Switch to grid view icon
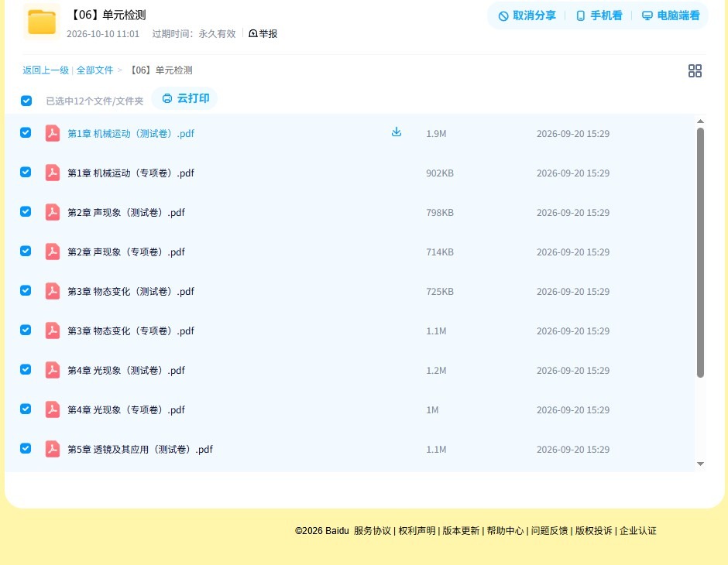The width and height of the screenshot is (728, 565). (x=695, y=71)
